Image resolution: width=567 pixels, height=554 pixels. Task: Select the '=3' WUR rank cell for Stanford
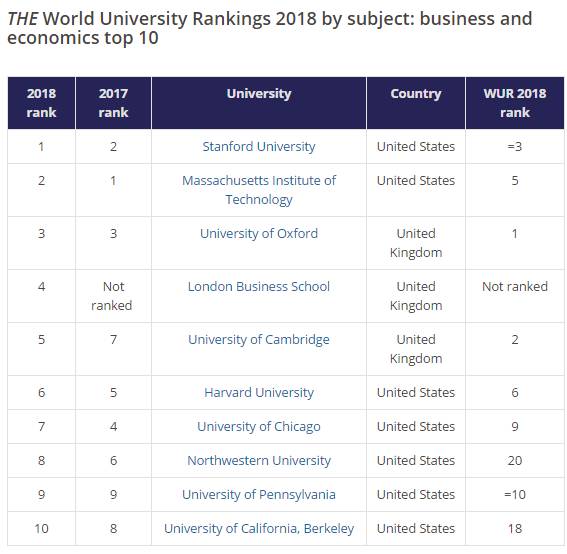click(x=515, y=147)
